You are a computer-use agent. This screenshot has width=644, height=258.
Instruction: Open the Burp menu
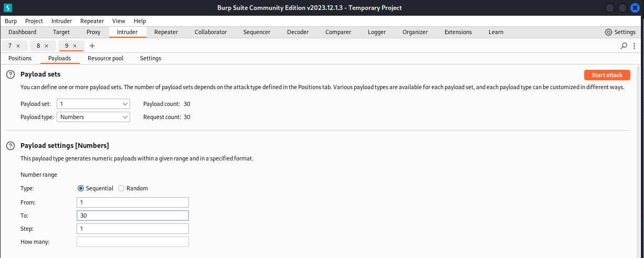click(11, 21)
